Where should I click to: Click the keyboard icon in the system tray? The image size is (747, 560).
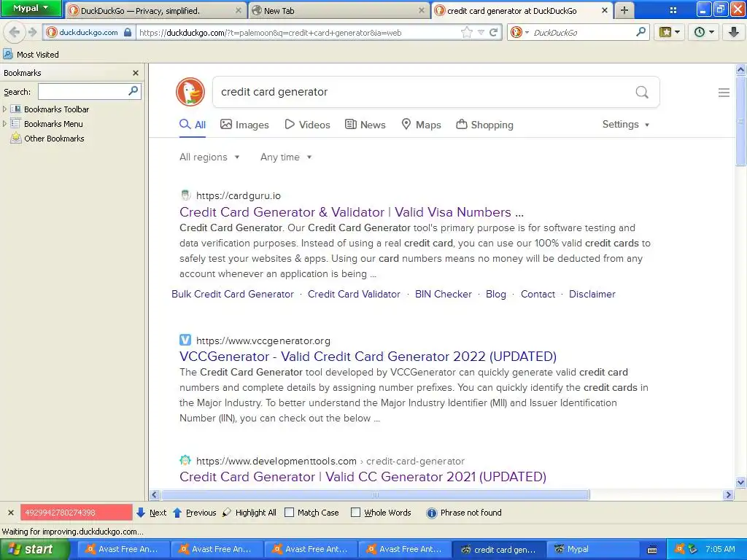[651, 550]
